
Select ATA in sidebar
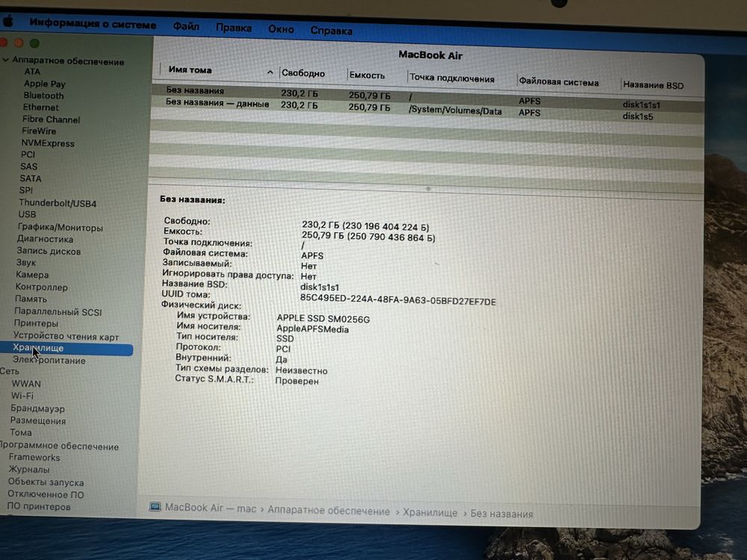[x=32, y=72]
